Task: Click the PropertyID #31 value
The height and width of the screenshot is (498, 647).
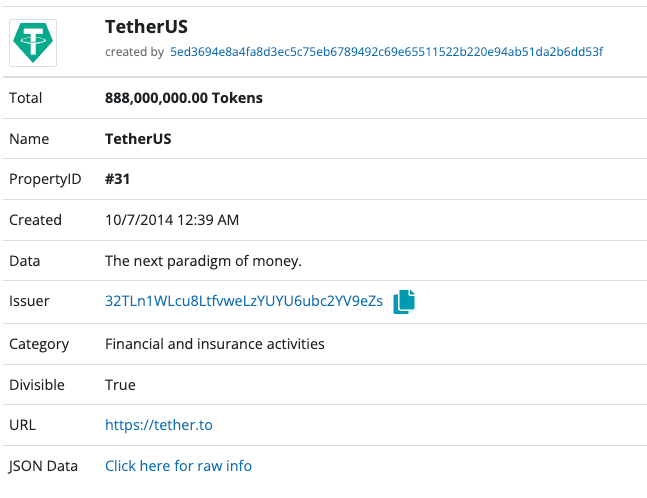Action: pyautogui.click(x=117, y=179)
